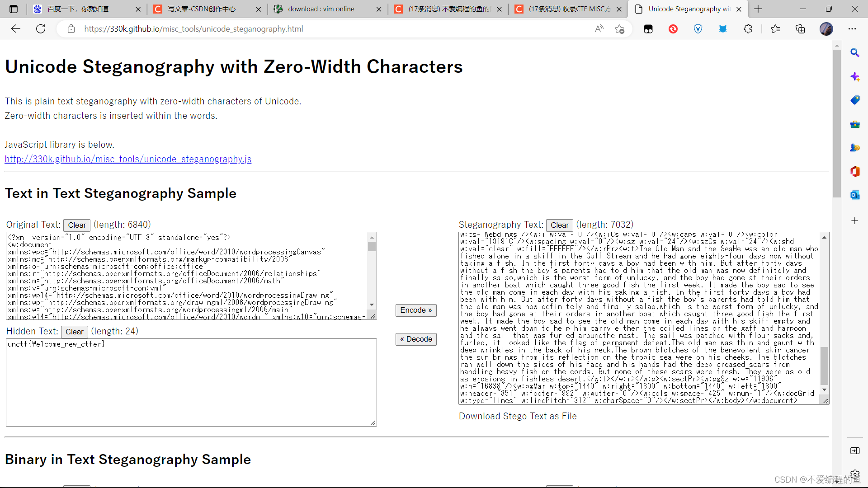Viewport: 868px width, 488px height.
Task: Open the Outlook icon in sidebar
Action: coord(854,195)
